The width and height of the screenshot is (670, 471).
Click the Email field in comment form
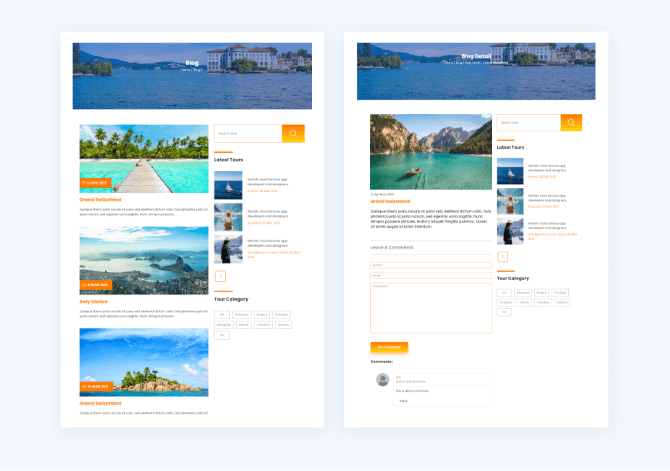click(x=431, y=275)
